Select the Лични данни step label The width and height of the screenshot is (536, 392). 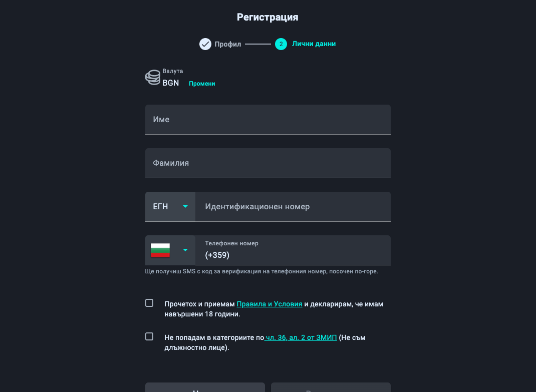coord(314,44)
